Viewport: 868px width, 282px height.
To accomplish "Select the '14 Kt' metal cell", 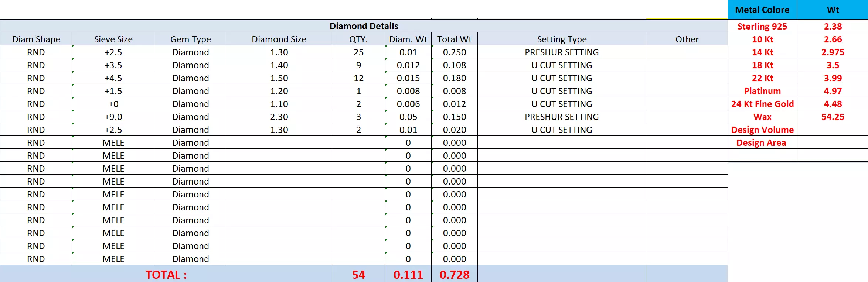I will [x=762, y=52].
